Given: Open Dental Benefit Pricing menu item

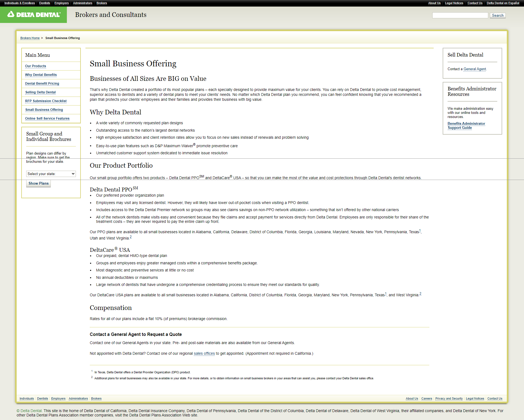Looking at the screenshot, I should click(42, 84).
